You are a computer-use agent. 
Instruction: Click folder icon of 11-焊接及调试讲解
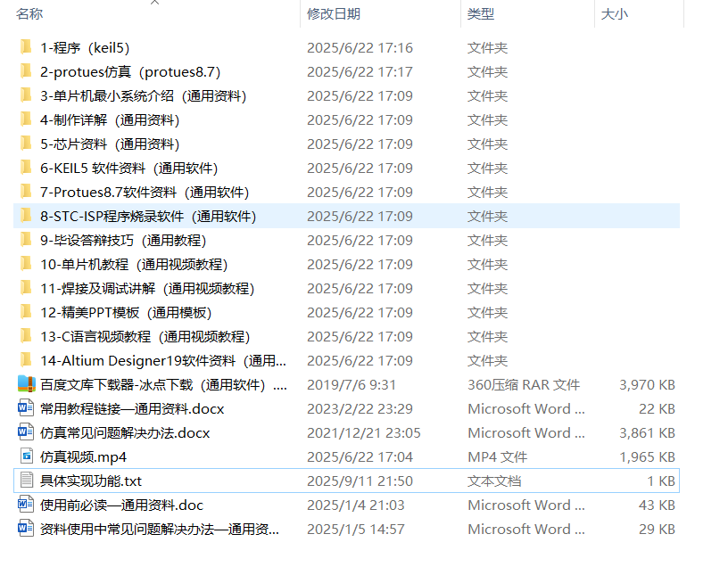tap(26, 288)
